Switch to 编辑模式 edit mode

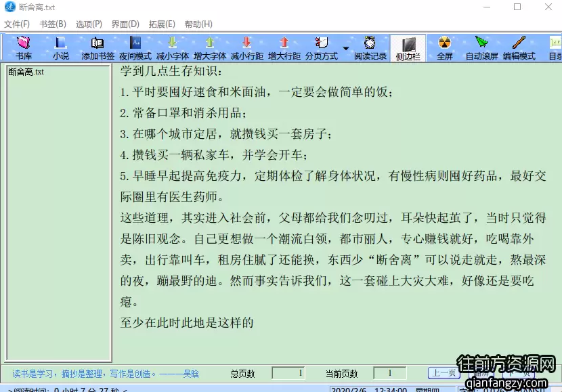[x=519, y=48]
